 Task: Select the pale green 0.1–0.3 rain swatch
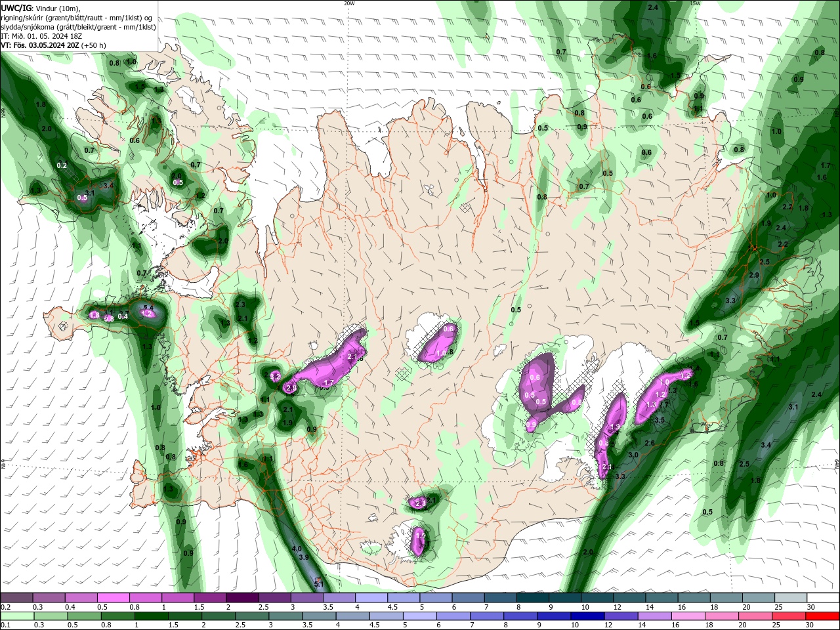click(x=17, y=616)
